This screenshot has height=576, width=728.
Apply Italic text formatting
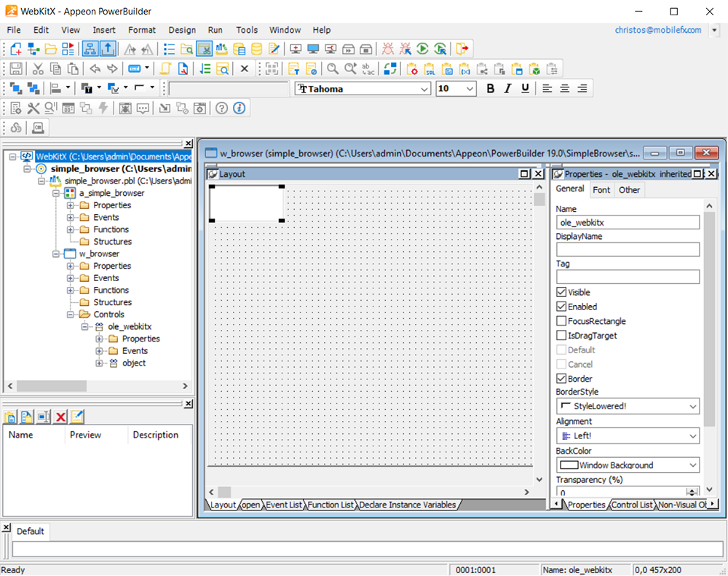coord(507,88)
